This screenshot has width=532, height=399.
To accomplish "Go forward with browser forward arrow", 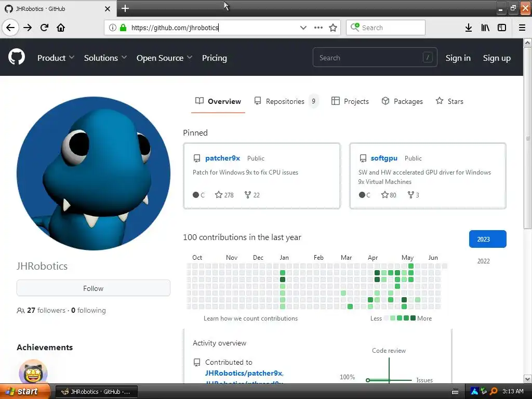I will 28,28.
